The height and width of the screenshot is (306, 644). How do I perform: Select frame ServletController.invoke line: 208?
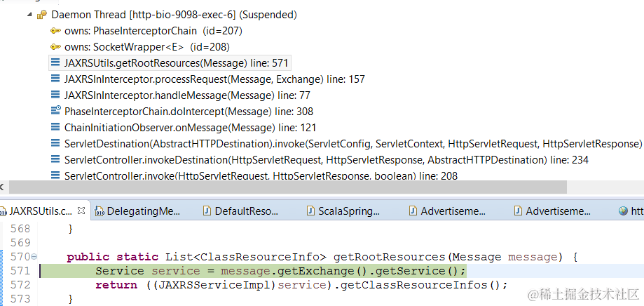click(x=261, y=175)
